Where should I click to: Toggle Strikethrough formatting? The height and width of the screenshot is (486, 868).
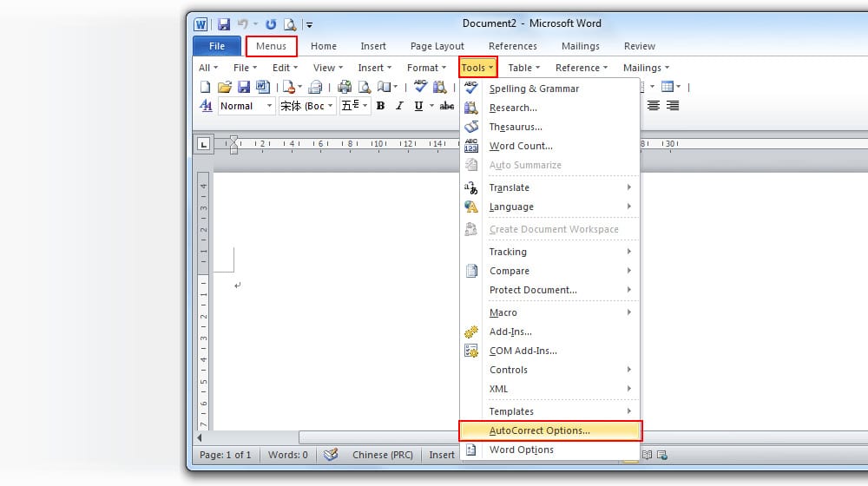click(447, 106)
